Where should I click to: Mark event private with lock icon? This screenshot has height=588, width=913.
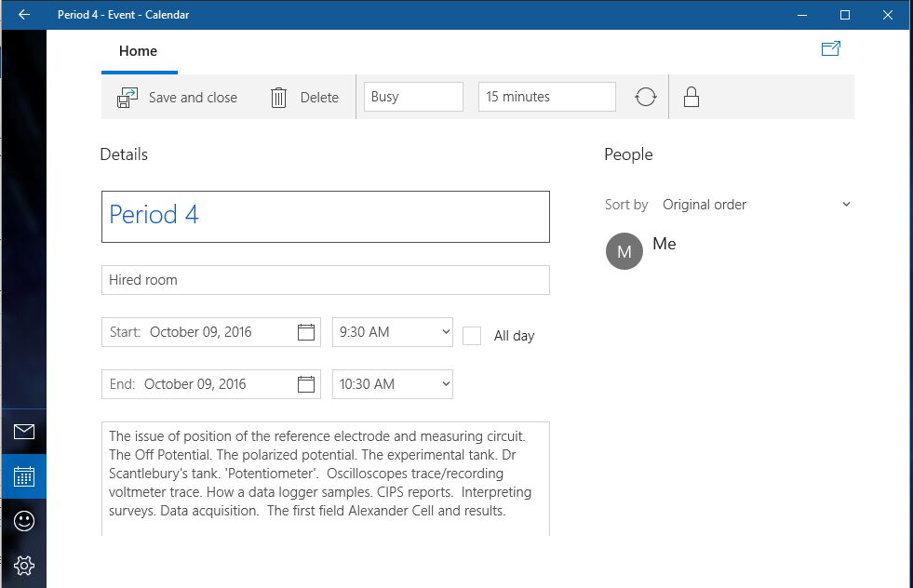pyautogui.click(x=691, y=97)
